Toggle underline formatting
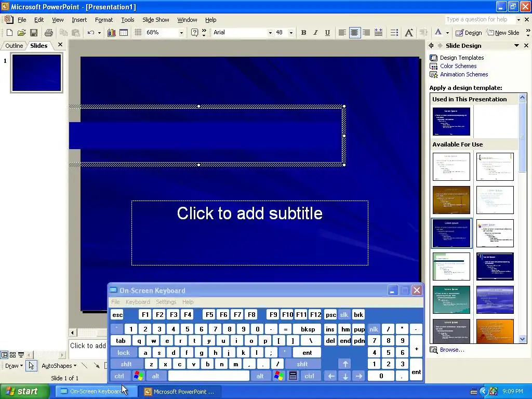Screen dimensions: 532x399 pyautogui.click(x=327, y=33)
